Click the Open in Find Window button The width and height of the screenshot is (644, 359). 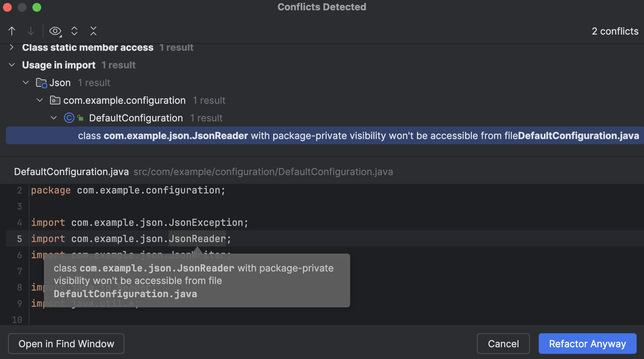point(66,343)
